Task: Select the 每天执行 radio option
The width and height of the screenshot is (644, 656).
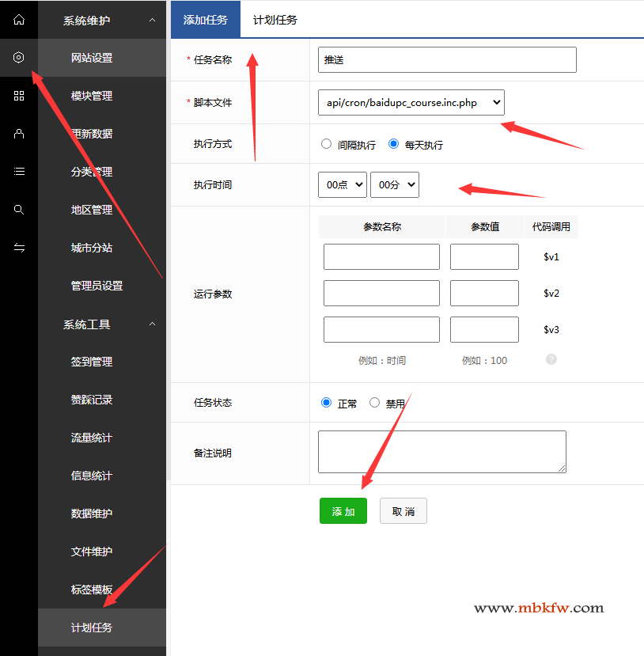Action: [393, 144]
